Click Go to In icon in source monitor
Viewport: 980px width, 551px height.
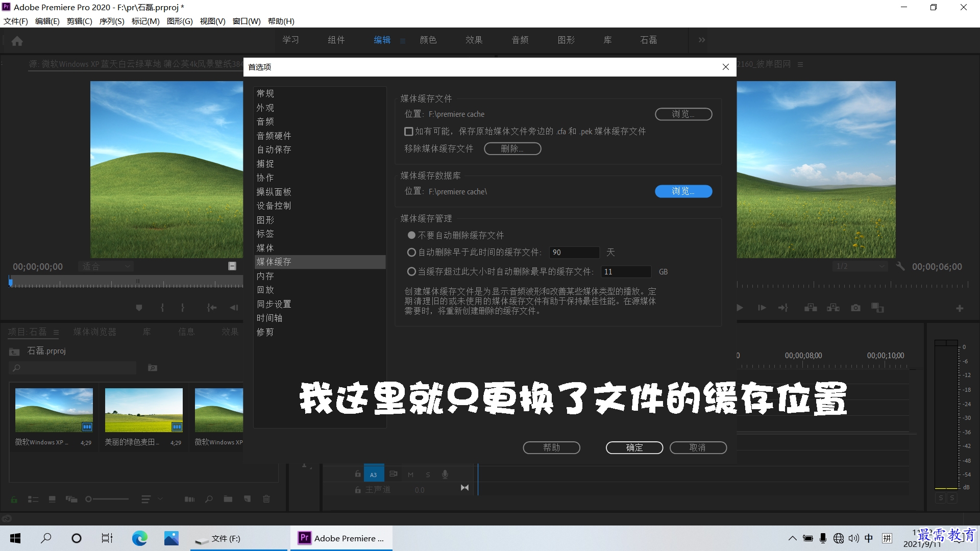point(211,308)
